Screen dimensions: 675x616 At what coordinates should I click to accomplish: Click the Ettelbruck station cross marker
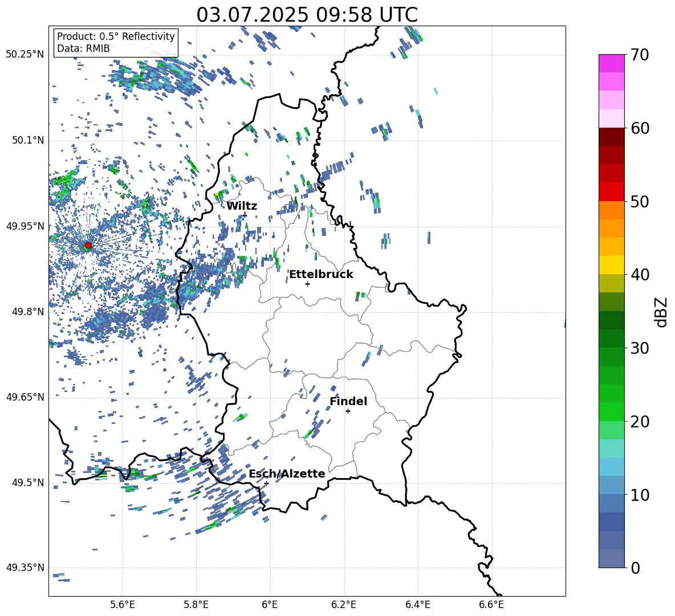pyautogui.click(x=307, y=284)
